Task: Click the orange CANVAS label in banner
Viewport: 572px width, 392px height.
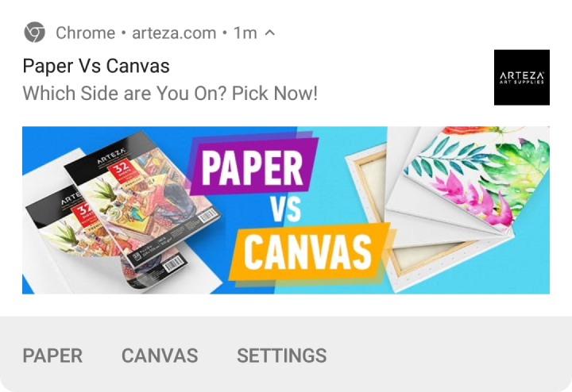Action: click(308, 252)
